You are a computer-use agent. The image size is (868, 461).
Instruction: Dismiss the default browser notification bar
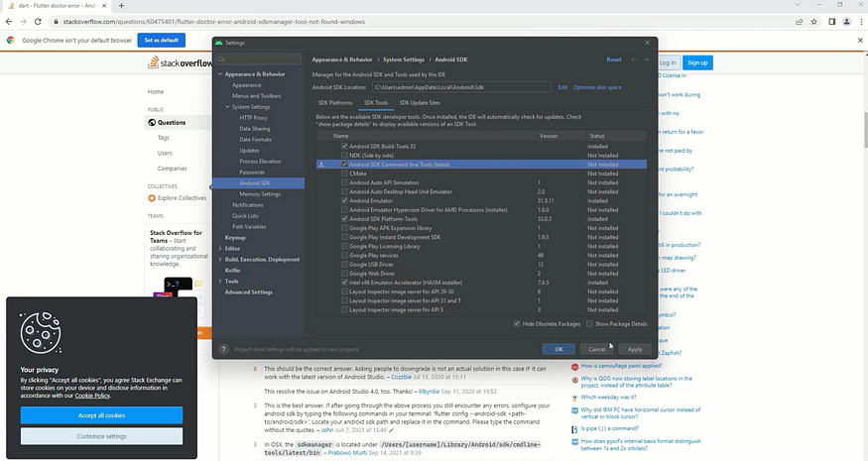[x=860, y=41]
